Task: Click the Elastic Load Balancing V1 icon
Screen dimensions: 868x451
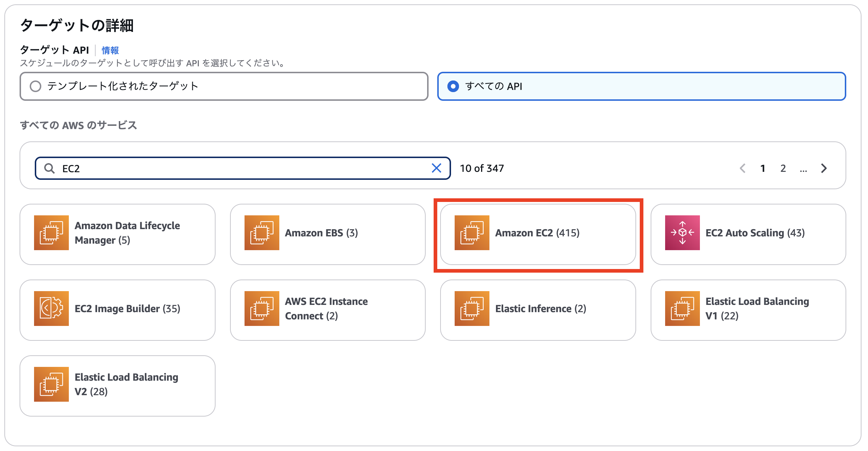Action: click(x=682, y=309)
